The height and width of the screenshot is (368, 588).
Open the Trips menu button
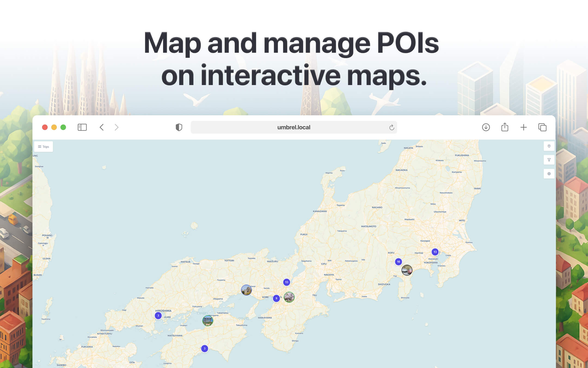[x=44, y=147]
